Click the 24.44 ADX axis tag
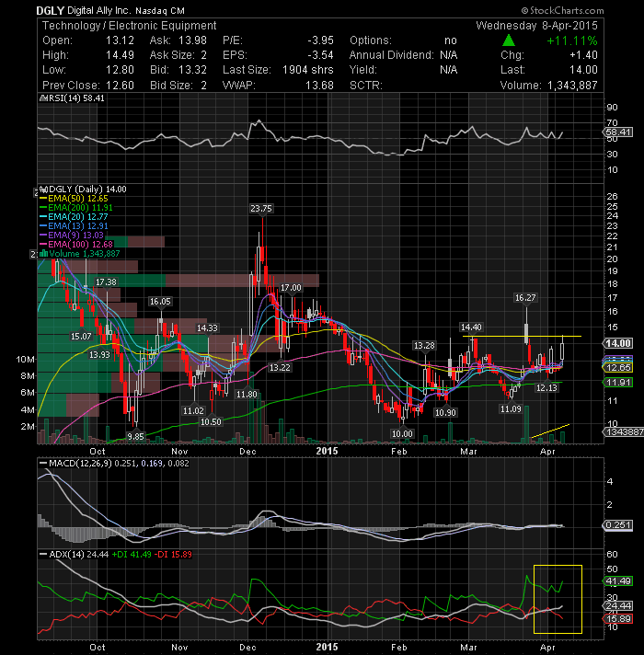644x655 pixels. [618, 606]
